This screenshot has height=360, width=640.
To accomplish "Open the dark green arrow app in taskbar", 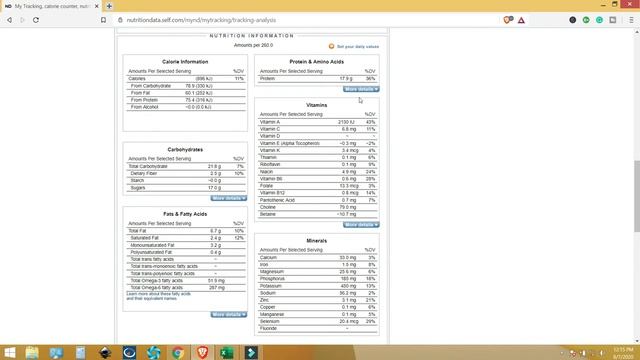I will (x=251, y=353).
